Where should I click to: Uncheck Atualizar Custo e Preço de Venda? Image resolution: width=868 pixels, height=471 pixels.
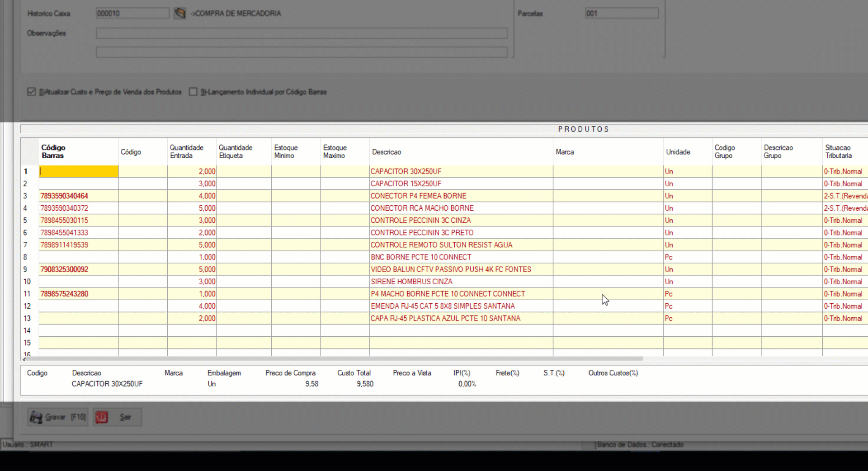31,92
